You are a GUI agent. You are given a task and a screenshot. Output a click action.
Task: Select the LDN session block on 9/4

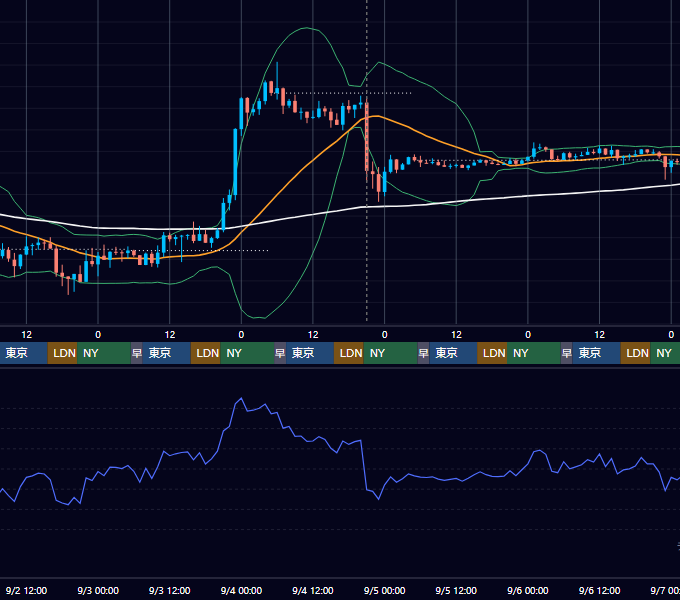click(349, 353)
